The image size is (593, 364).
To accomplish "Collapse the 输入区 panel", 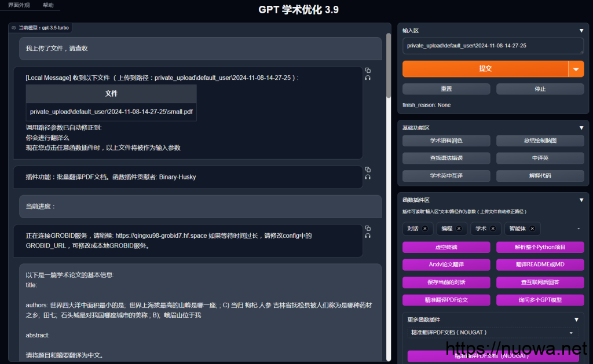I will click(x=581, y=31).
